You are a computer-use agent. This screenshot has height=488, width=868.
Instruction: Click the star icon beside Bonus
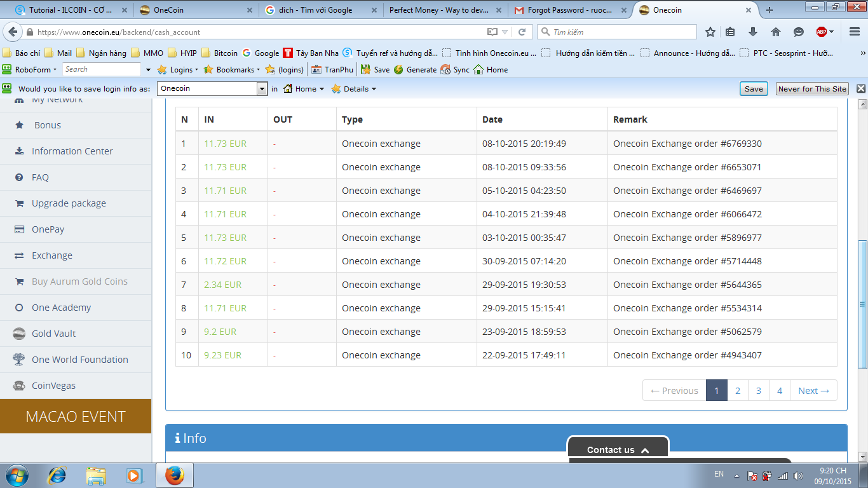click(19, 125)
